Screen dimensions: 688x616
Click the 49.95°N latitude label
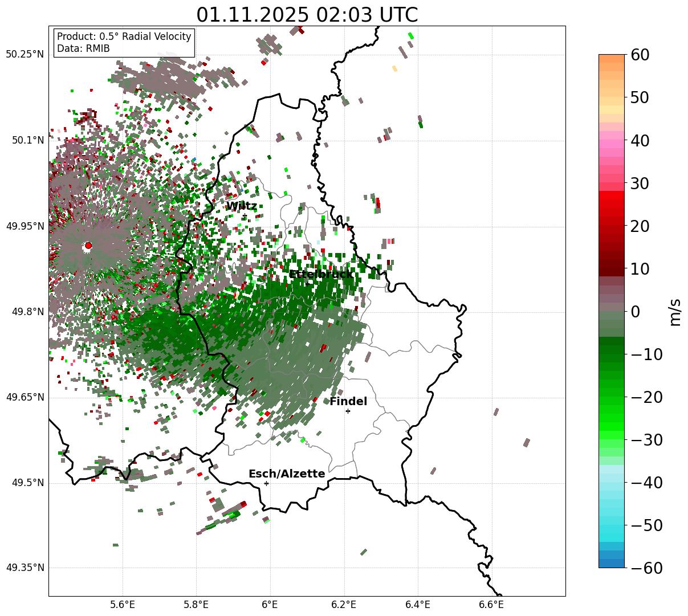(x=25, y=226)
